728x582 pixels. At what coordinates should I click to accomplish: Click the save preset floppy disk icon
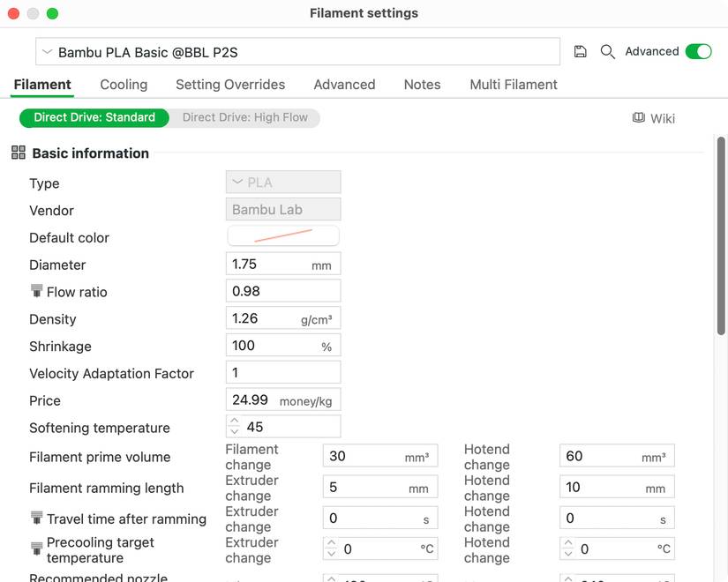pos(580,52)
